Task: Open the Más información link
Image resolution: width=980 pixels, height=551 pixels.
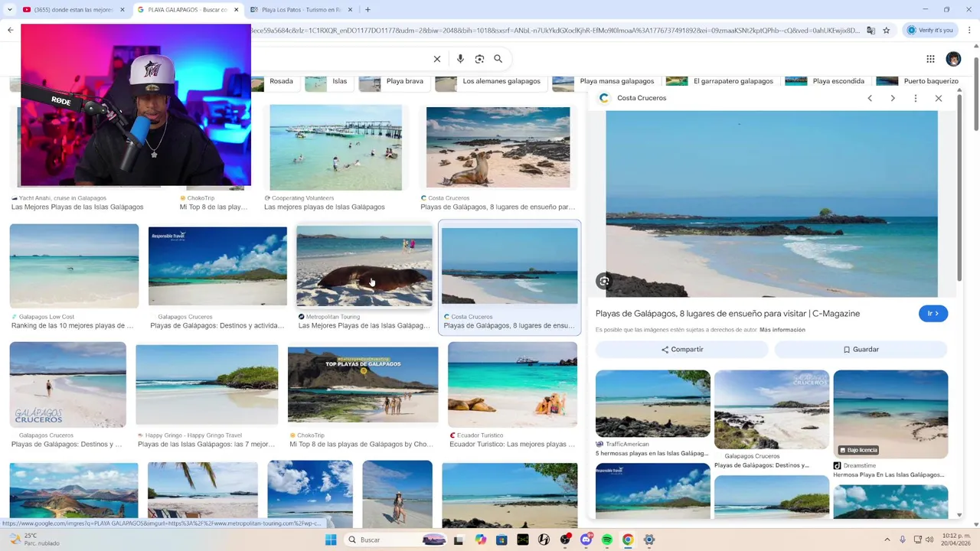Action: click(x=782, y=330)
